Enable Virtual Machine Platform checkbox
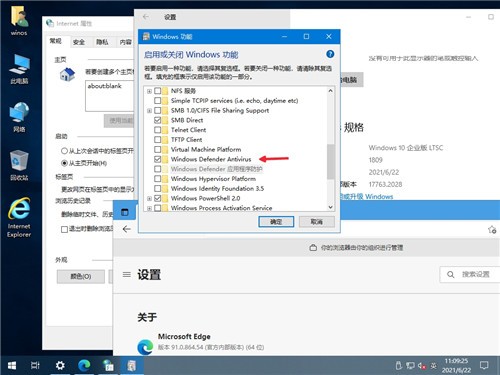 coord(158,149)
